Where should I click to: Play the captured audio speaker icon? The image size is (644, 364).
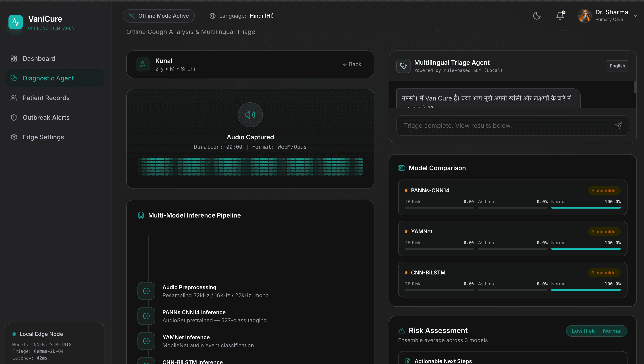[x=250, y=115]
